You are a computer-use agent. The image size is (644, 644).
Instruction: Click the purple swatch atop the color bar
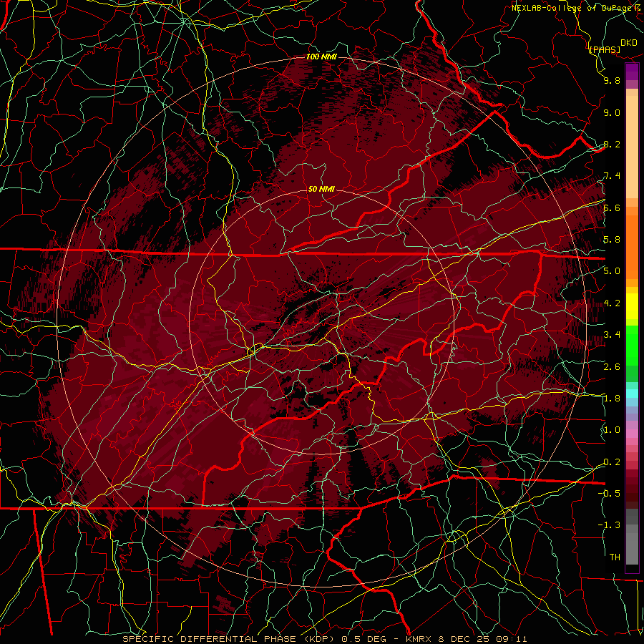632,72
